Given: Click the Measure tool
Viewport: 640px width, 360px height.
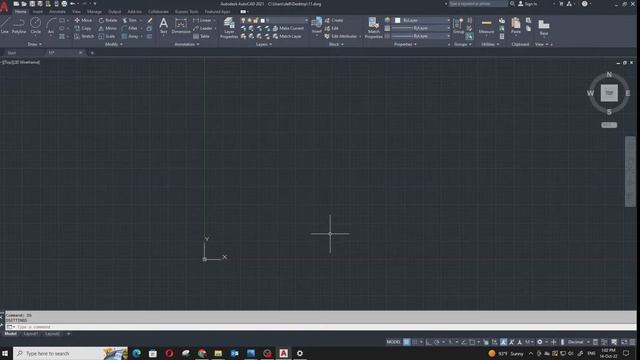Looking at the screenshot, I should [486, 26].
